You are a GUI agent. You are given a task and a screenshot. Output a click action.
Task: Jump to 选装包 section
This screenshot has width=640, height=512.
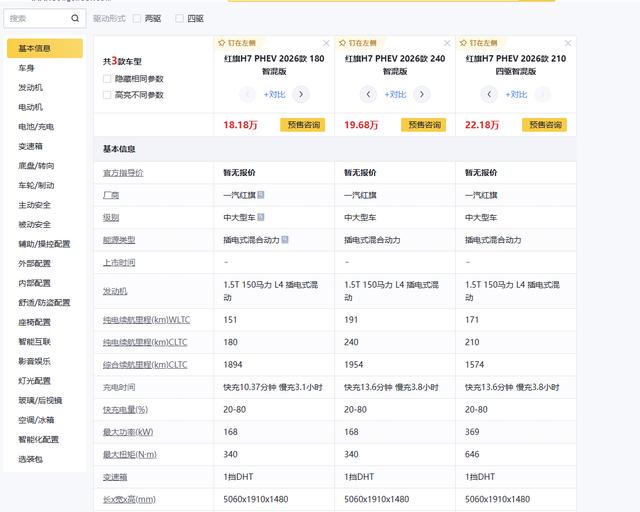(30, 459)
